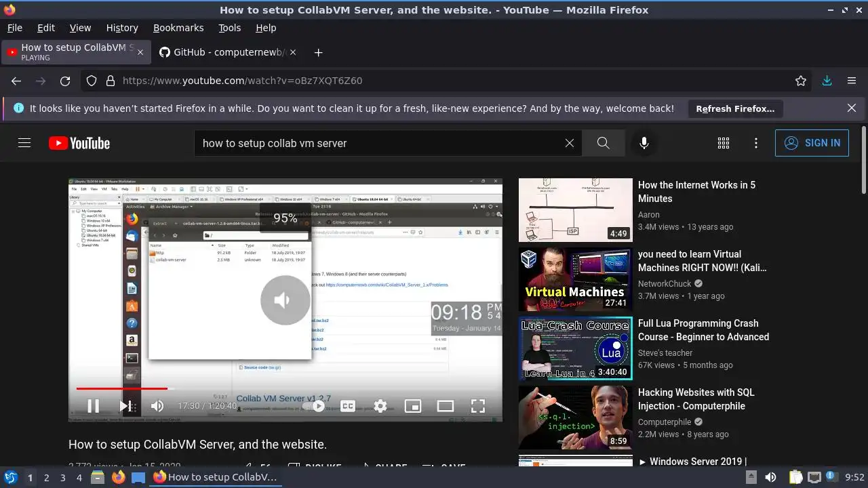Open the taskbar start menu icon
The width and height of the screenshot is (868, 488).
point(10,478)
